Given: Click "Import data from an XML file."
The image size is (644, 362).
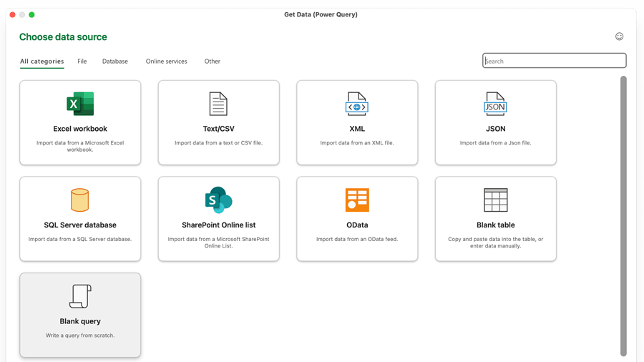Looking at the screenshot, I should [357, 143].
